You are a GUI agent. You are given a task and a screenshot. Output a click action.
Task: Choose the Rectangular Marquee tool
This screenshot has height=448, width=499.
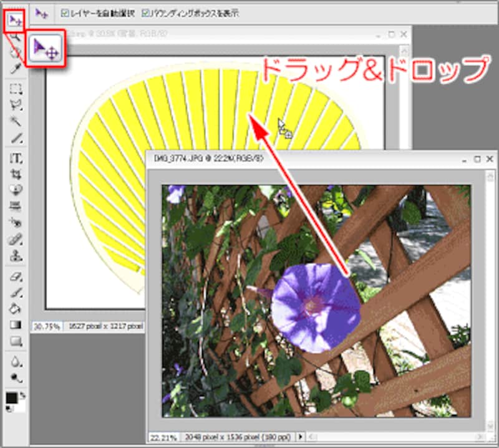(x=16, y=89)
